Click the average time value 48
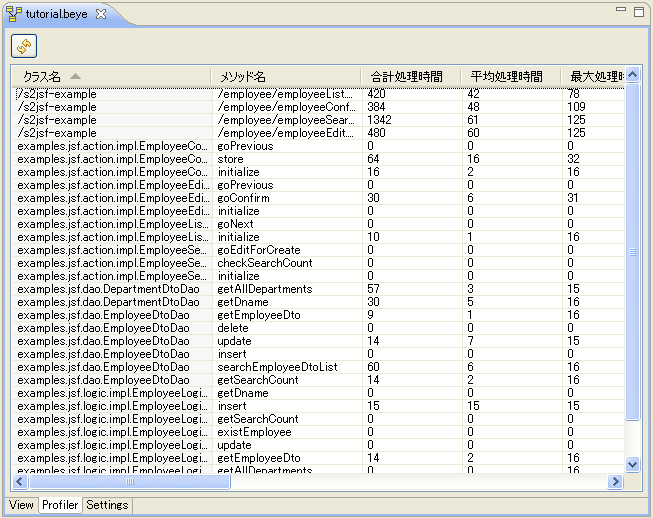The height and width of the screenshot is (518, 653). [473, 107]
